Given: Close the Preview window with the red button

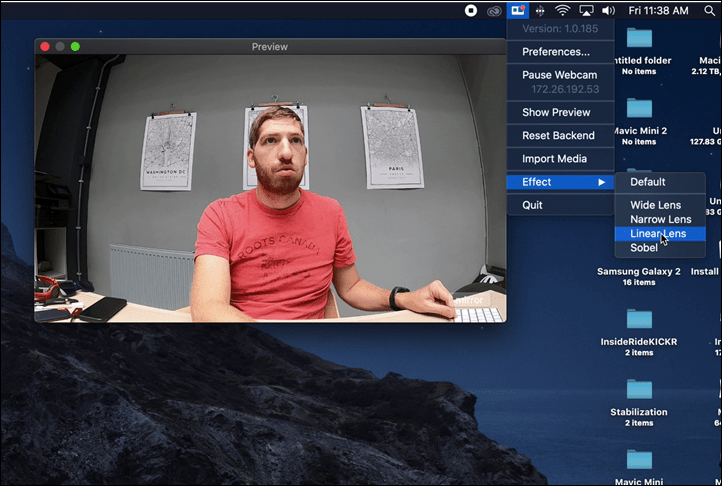Looking at the screenshot, I should tap(45, 47).
